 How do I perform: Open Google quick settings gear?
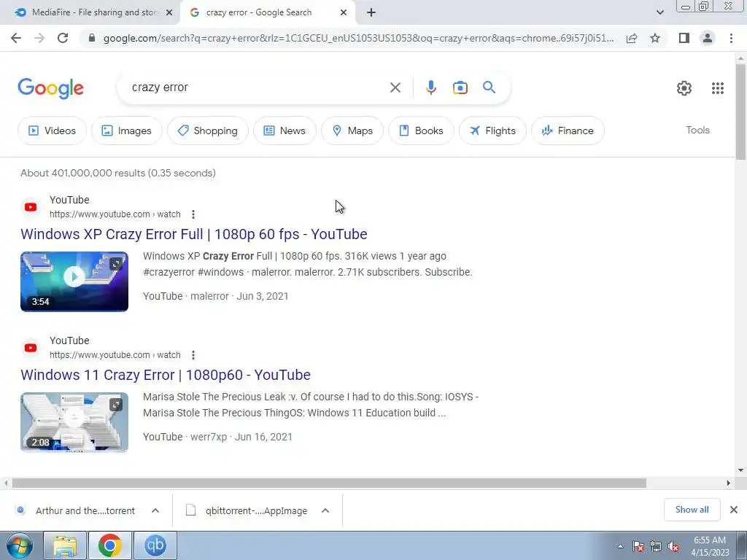[684, 88]
